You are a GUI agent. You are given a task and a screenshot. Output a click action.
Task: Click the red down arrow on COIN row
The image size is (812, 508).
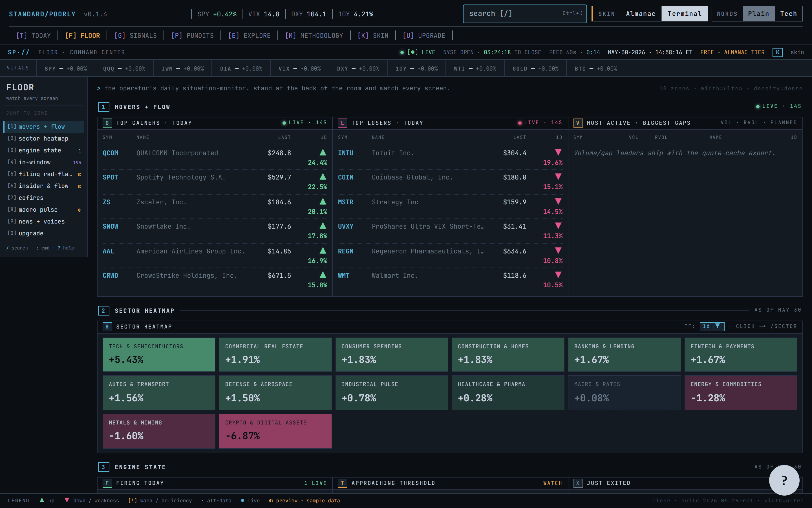point(558,177)
